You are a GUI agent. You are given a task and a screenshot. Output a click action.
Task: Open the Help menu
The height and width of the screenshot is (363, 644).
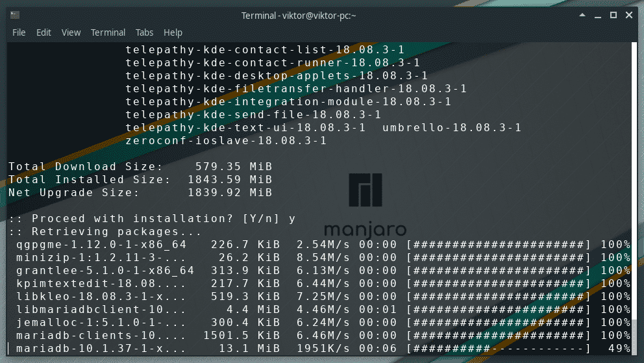(x=173, y=32)
